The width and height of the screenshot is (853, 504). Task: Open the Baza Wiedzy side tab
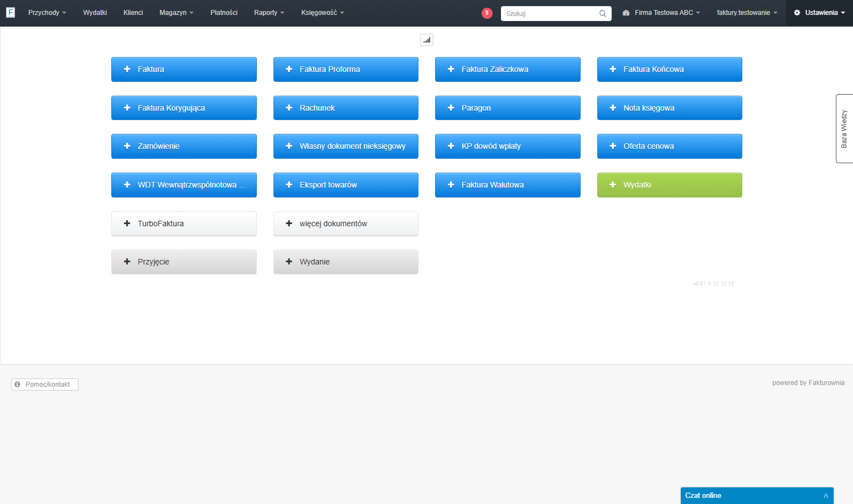pyautogui.click(x=844, y=128)
